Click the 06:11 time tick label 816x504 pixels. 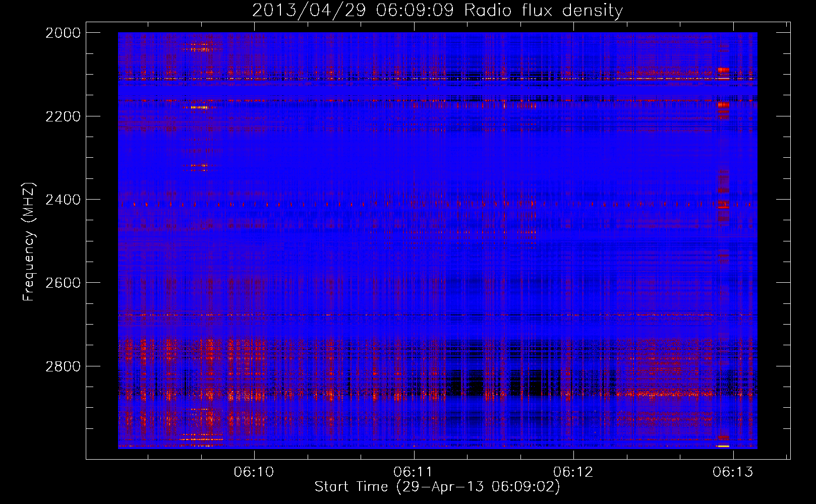(x=414, y=472)
